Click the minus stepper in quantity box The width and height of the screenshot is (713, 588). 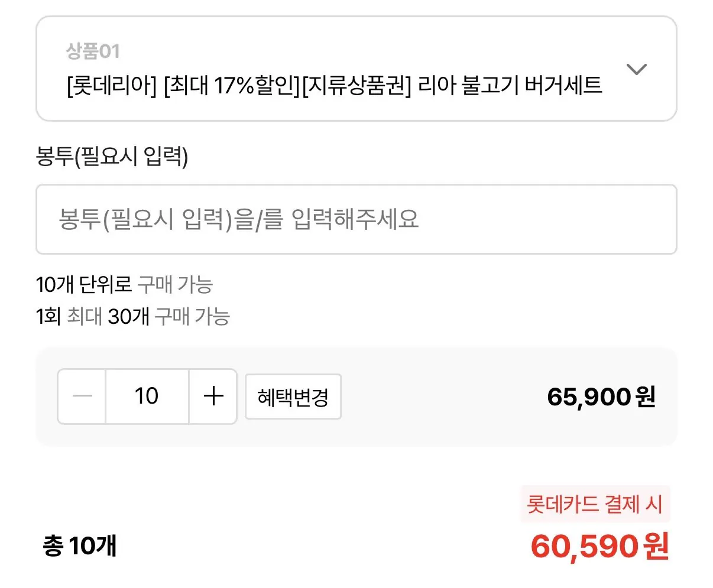click(x=82, y=397)
